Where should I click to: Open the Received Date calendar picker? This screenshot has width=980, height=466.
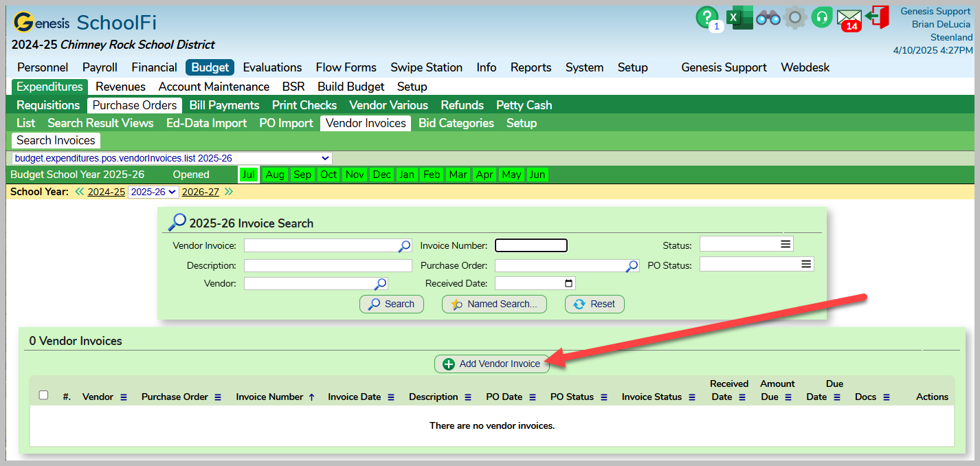point(568,283)
